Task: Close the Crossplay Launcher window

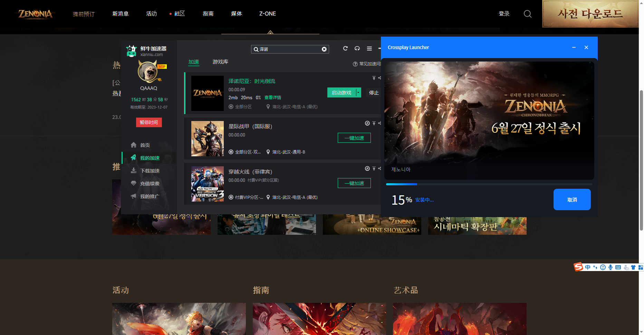Action: tap(586, 47)
